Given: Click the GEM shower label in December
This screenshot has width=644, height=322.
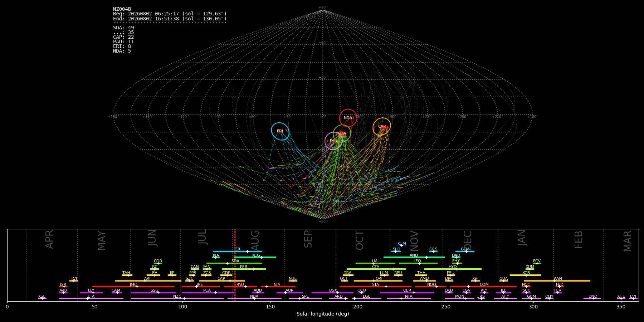Looking at the screenshot, I should 465,249.
